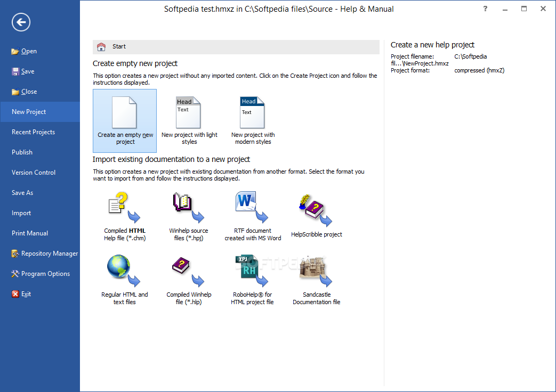Click 'Create a new help project' heading
Image resolution: width=556 pixels, height=392 pixels.
coord(433,45)
